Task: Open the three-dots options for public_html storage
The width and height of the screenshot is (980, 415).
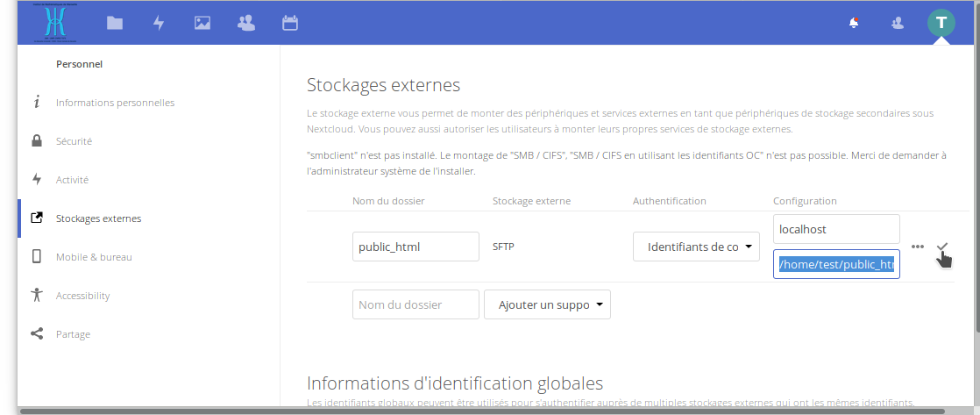Action: pyautogui.click(x=918, y=247)
